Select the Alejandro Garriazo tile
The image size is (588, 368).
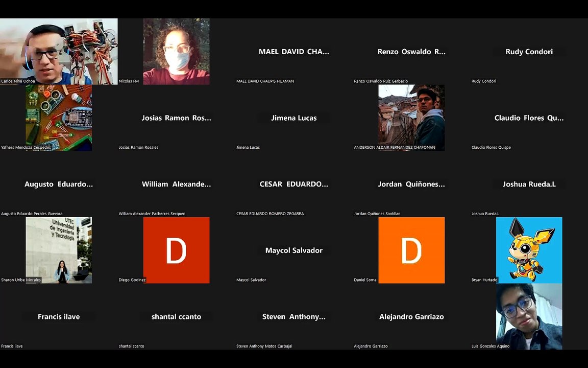411,316
